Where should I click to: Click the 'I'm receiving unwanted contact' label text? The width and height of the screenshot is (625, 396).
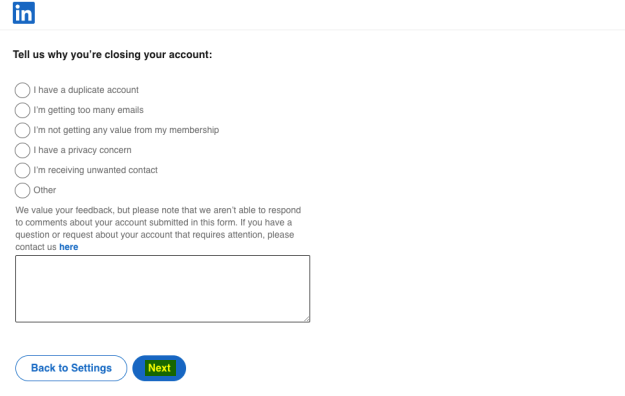coord(96,170)
